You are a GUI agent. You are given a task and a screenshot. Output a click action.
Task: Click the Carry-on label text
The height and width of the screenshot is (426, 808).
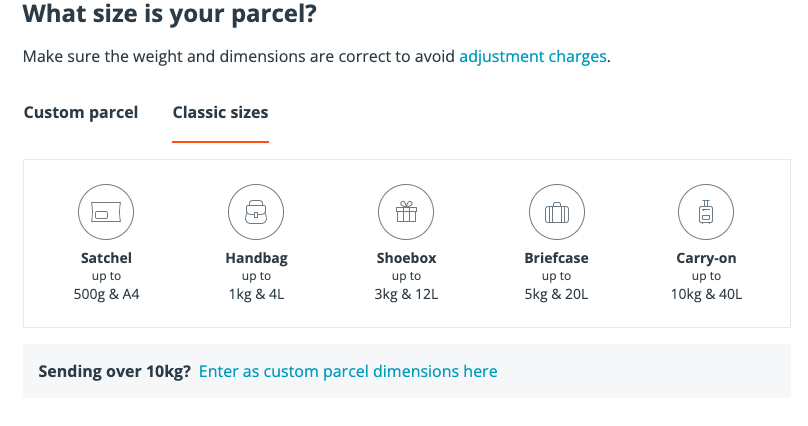point(706,258)
